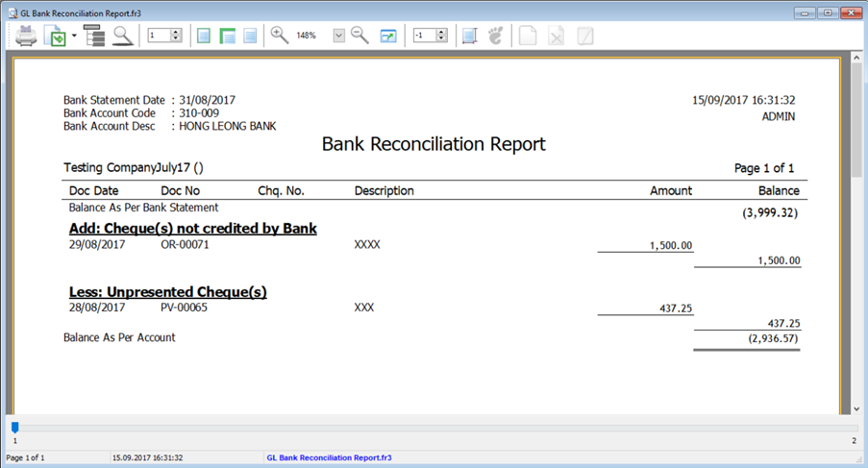The height and width of the screenshot is (468, 868).
Task: Switch to 100% page view
Action: tap(250, 36)
